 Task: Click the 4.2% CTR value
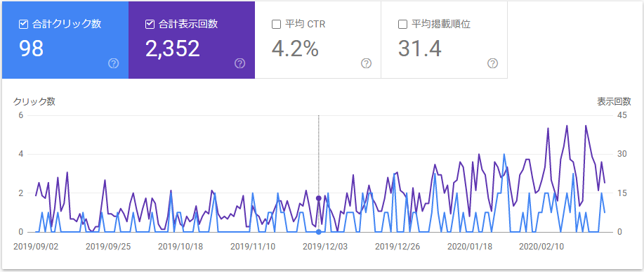[x=295, y=48]
